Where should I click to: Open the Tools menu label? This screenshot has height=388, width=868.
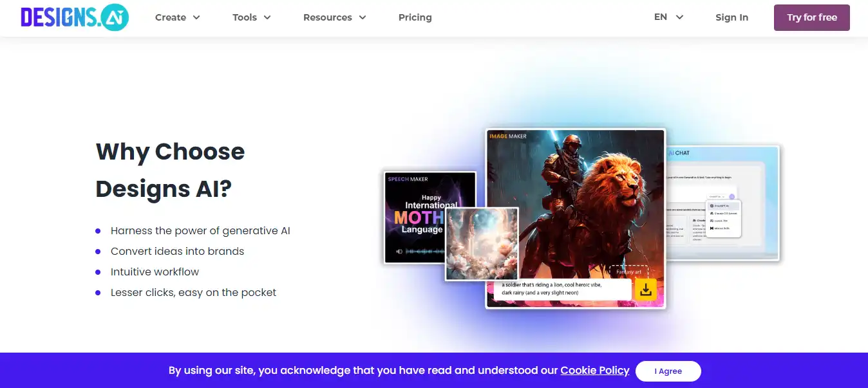click(x=245, y=17)
